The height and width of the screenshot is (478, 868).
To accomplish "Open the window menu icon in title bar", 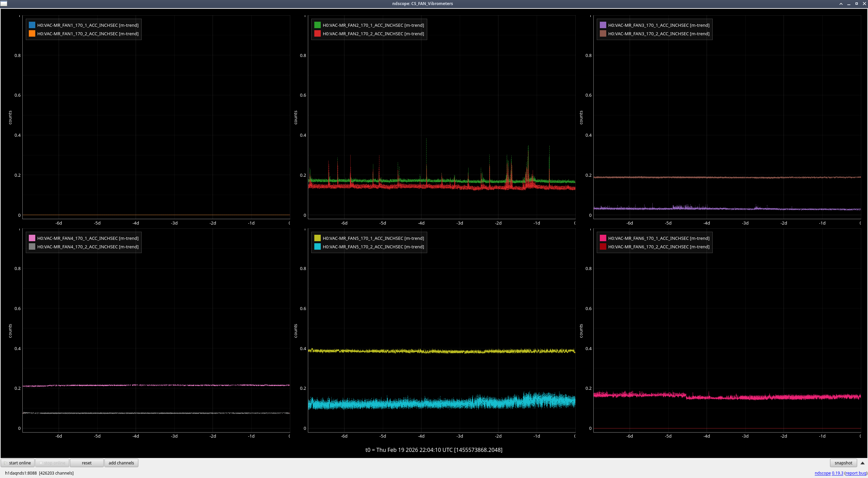I will pos(3,3).
